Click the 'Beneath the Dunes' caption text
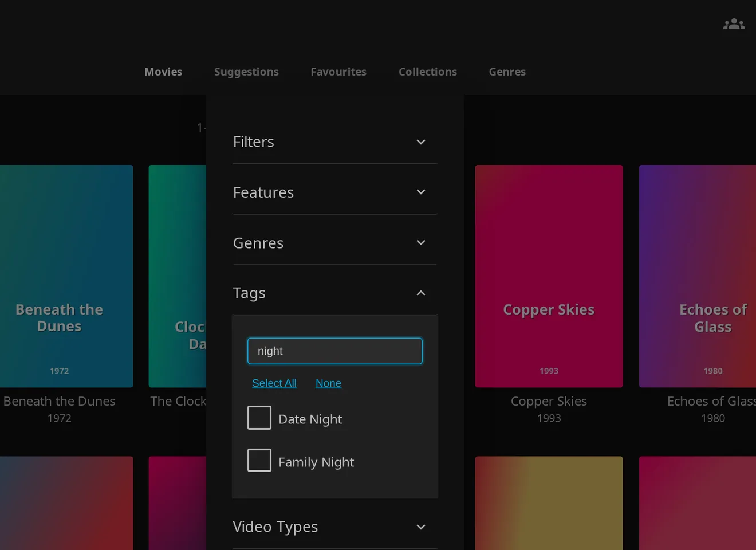 [x=60, y=401]
